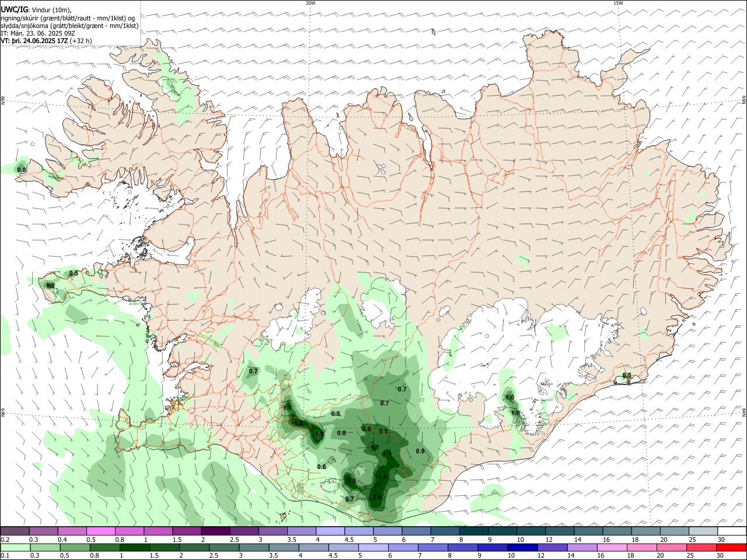Click the '0.6' precipitation value on the map
Viewport: 747px width, 560px height.
point(322,467)
